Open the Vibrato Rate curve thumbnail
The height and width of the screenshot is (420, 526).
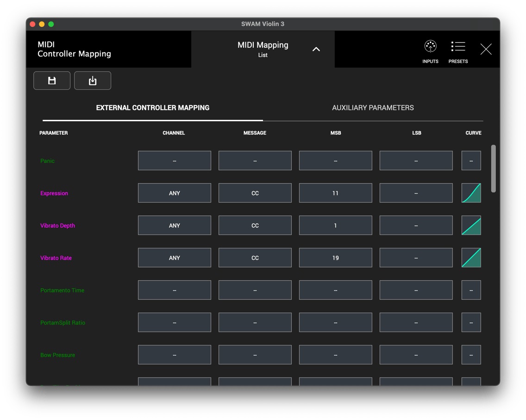coord(471,258)
